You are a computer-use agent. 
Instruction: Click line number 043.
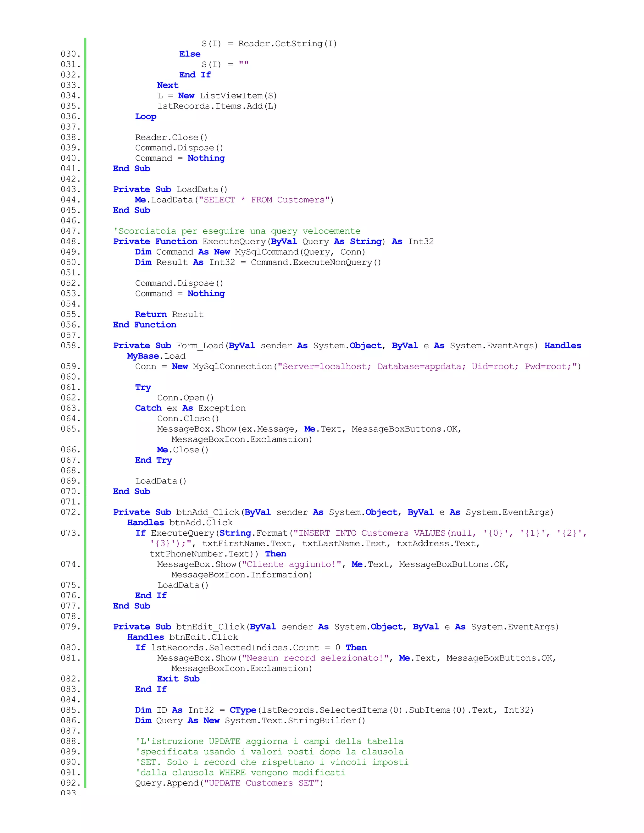point(70,190)
